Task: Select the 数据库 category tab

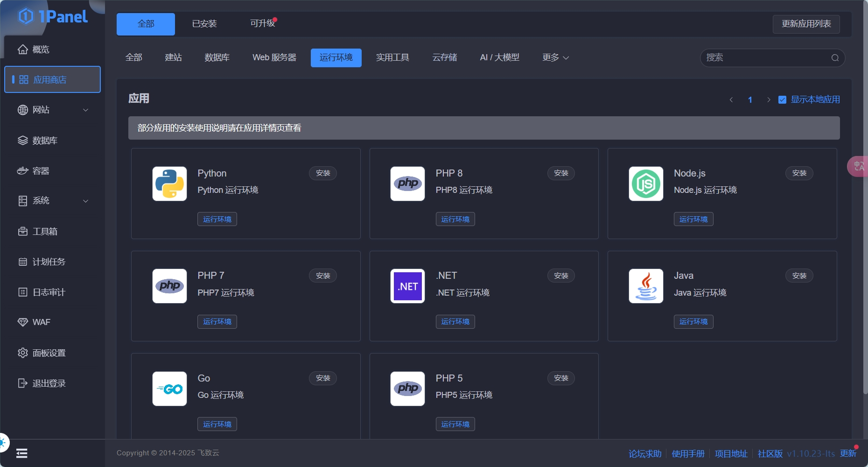Action: click(217, 57)
